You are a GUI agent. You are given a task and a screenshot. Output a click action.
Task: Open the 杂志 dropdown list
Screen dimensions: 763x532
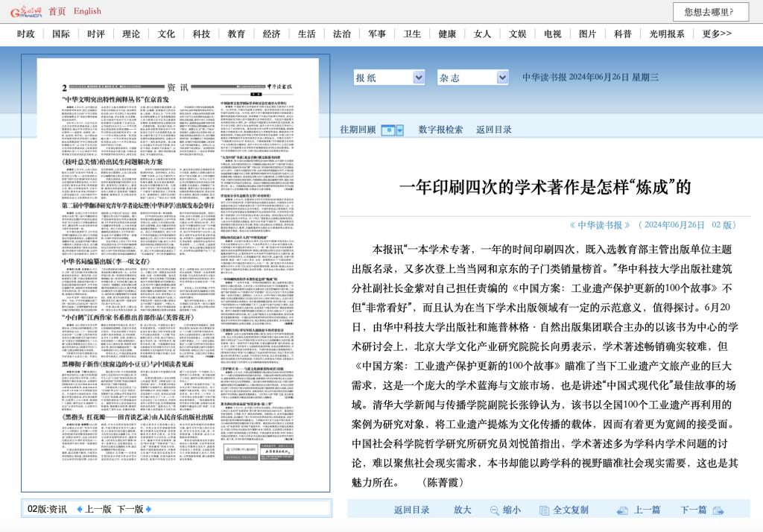pos(473,77)
